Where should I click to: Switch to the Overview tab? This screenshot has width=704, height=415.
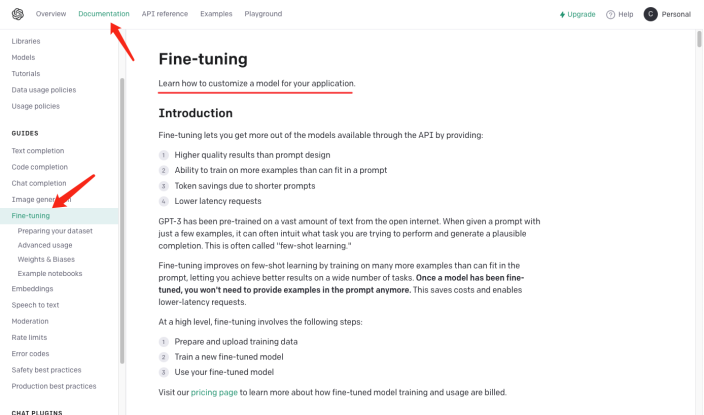(51, 14)
